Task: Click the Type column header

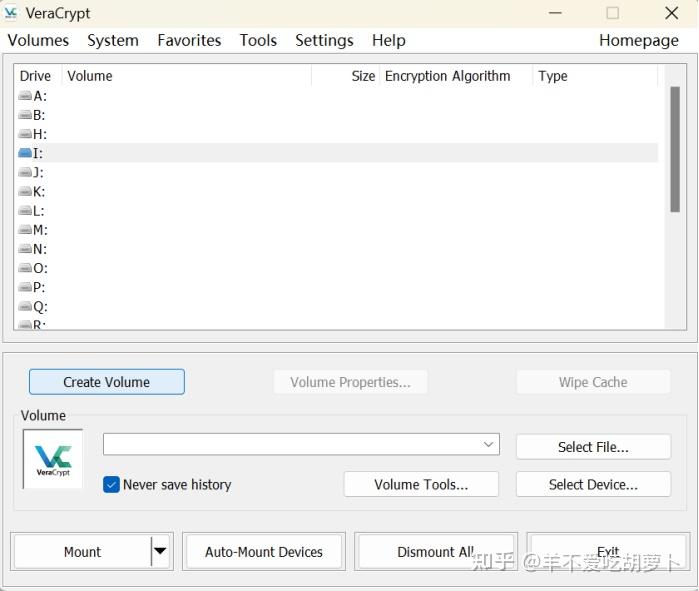Action: pos(595,76)
